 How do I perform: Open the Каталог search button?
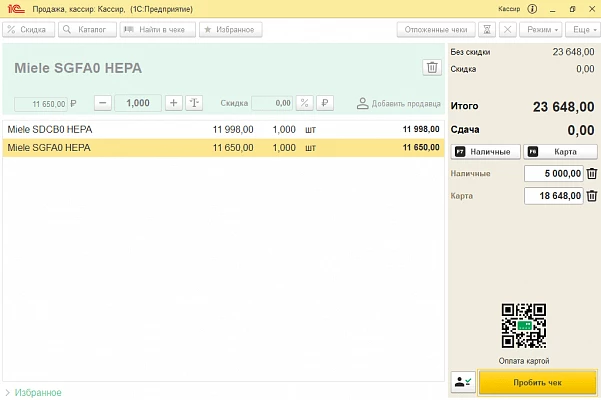[87, 30]
